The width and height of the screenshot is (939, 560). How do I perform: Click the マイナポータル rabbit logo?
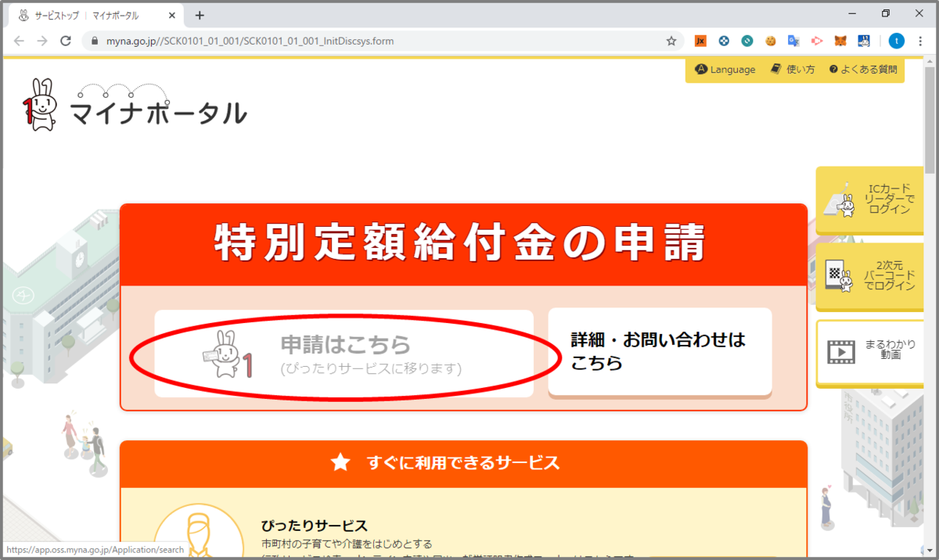pyautogui.click(x=134, y=104)
